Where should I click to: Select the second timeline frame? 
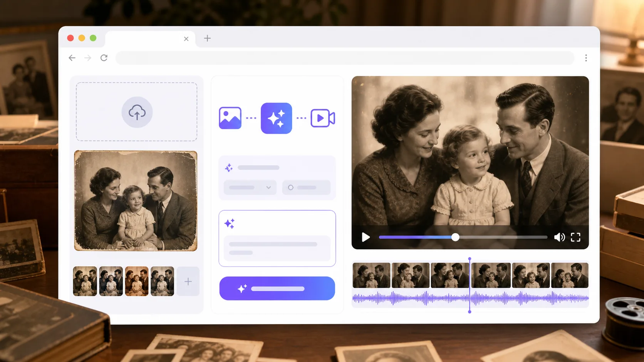pos(411,275)
